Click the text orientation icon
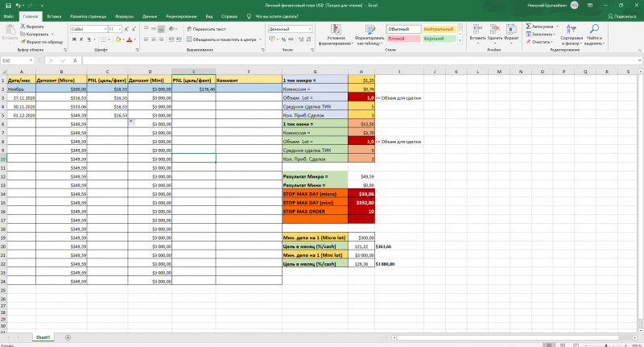The height and width of the screenshot is (347, 644). pyautogui.click(x=171, y=29)
